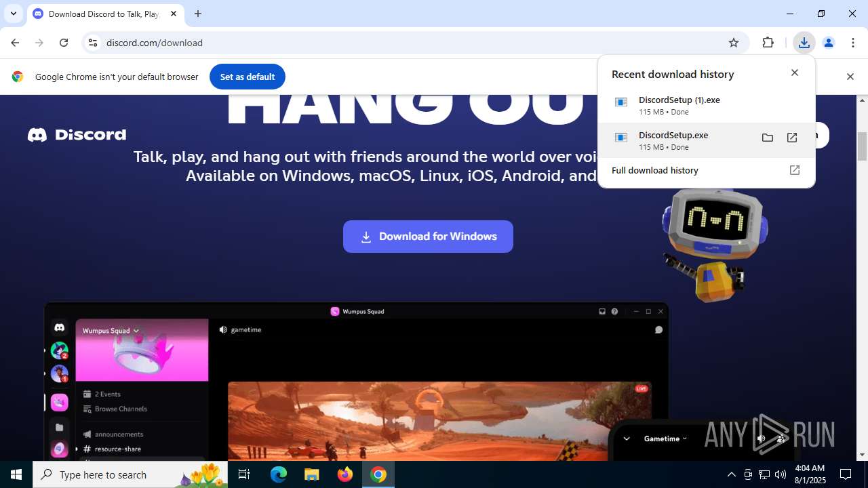Click announcements channel in preview
Screen dimensions: 868x488
coord(113,434)
